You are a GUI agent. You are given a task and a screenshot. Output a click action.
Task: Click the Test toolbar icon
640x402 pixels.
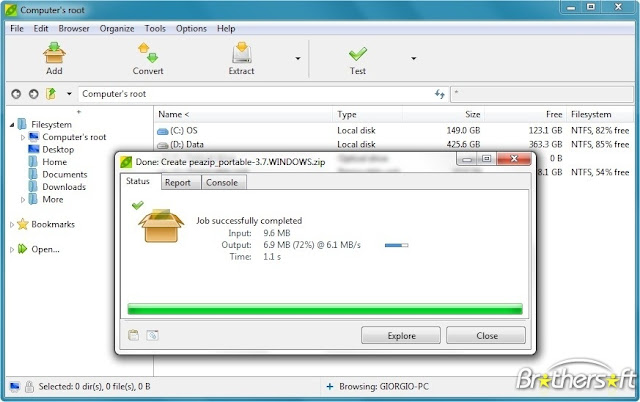coord(358,54)
